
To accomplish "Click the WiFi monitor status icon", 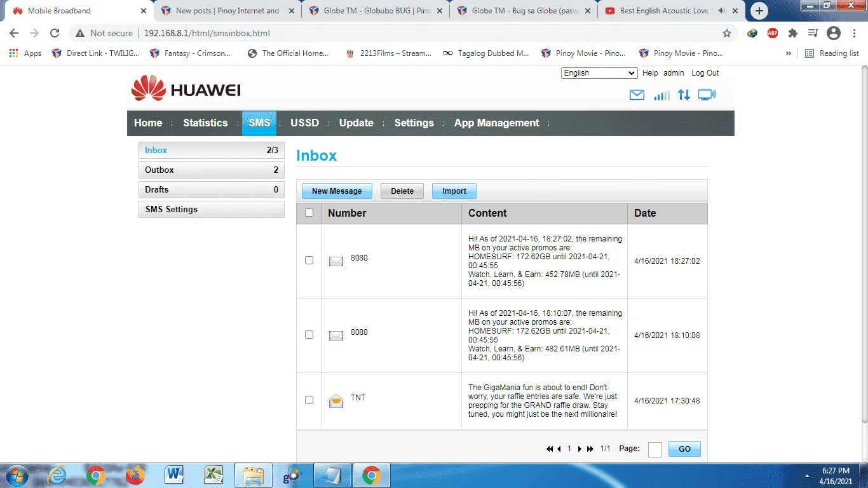I will coord(707,95).
